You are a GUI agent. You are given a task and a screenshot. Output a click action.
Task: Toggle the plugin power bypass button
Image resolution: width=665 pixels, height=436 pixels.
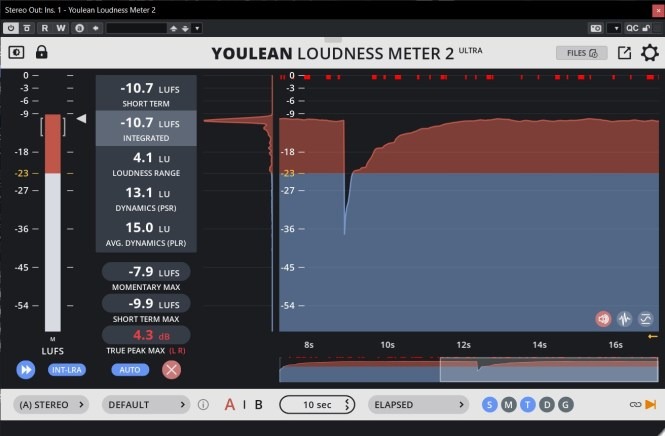tap(11, 28)
